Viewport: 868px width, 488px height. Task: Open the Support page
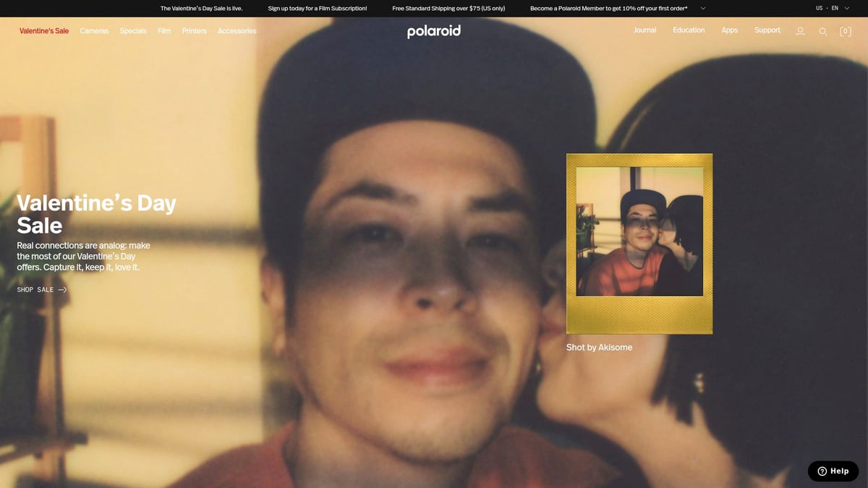(x=767, y=30)
